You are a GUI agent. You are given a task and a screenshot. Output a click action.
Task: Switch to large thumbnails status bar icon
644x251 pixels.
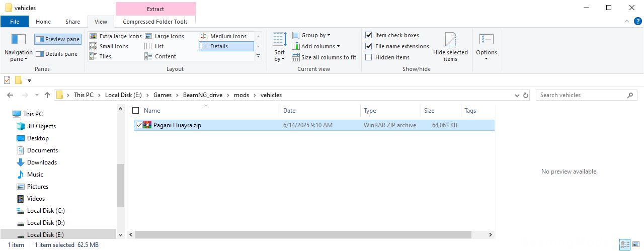[636, 245]
